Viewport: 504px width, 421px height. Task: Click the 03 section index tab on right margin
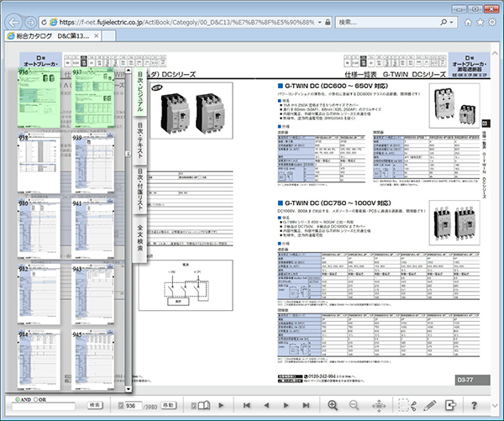[x=486, y=124]
